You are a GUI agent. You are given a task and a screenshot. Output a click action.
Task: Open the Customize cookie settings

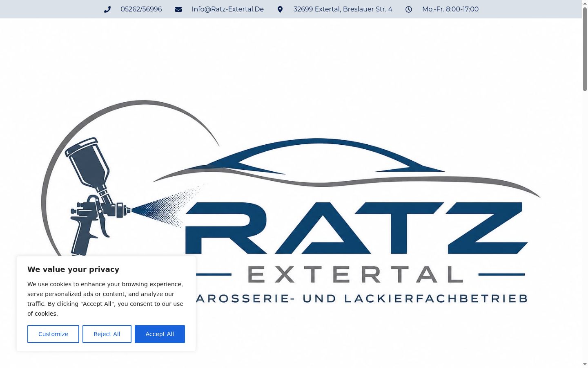(53, 334)
